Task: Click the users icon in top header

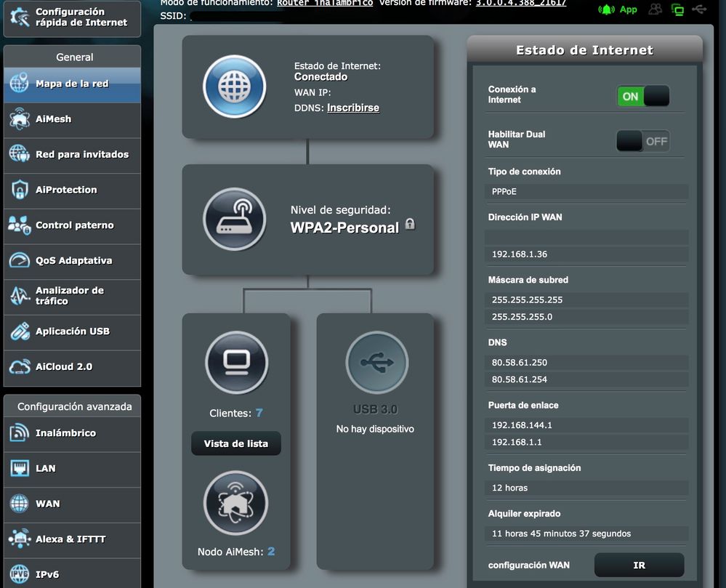Action: (x=656, y=9)
